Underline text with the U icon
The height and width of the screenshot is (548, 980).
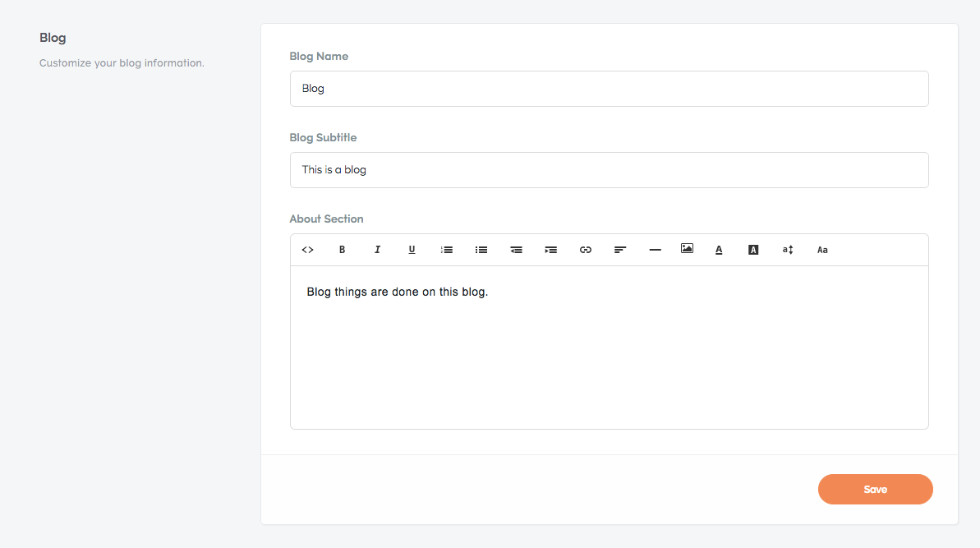(412, 250)
